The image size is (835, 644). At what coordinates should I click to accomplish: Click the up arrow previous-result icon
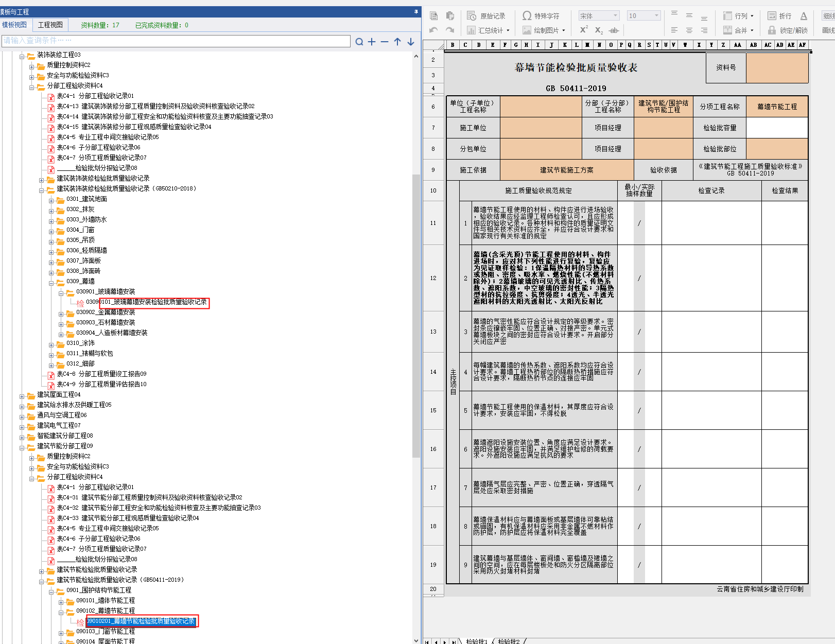[397, 42]
